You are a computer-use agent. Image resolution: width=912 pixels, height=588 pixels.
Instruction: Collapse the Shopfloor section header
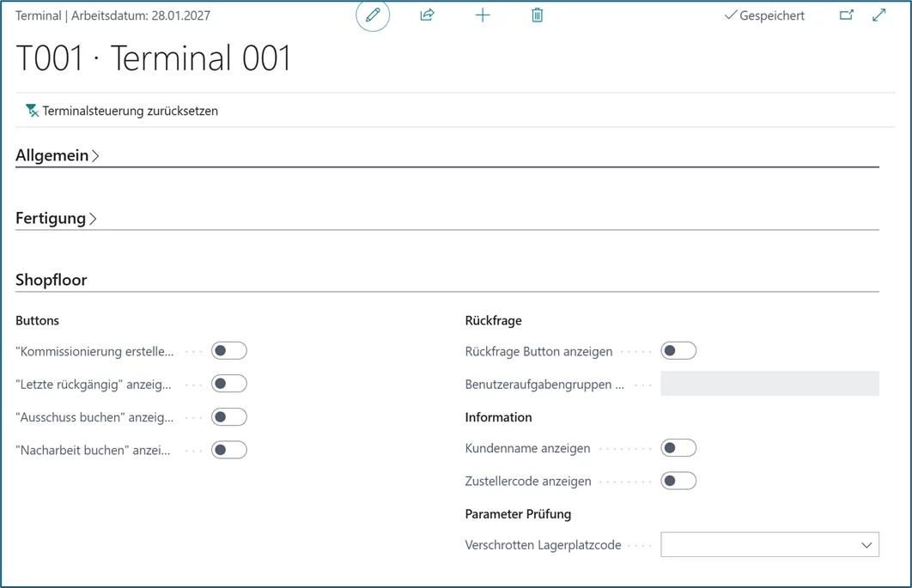[52, 280]
